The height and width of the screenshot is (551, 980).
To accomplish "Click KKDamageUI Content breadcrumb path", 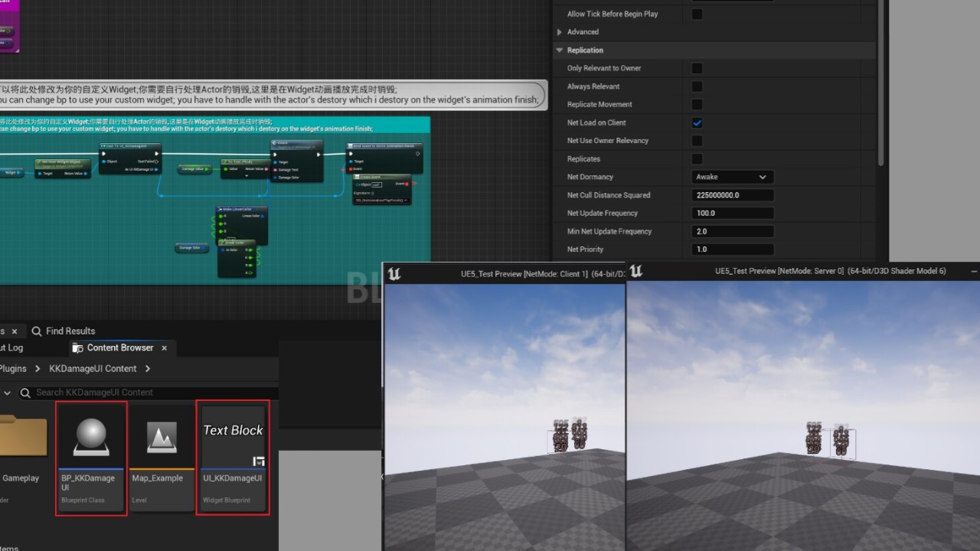I will [93, 369].
